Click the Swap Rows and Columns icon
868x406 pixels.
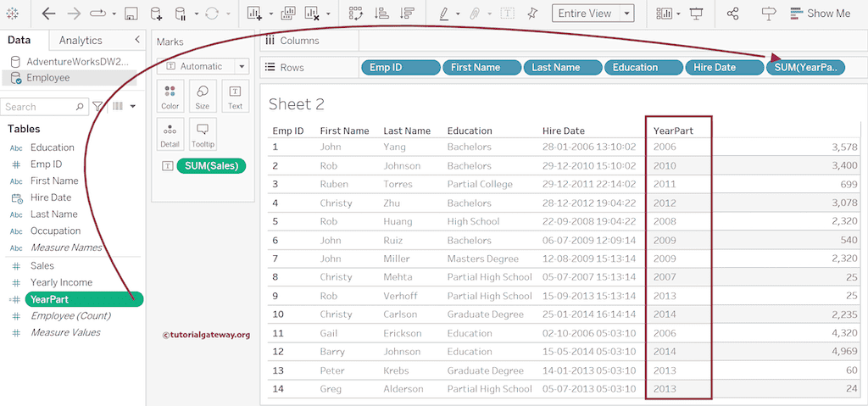click(x=356, y=14)
